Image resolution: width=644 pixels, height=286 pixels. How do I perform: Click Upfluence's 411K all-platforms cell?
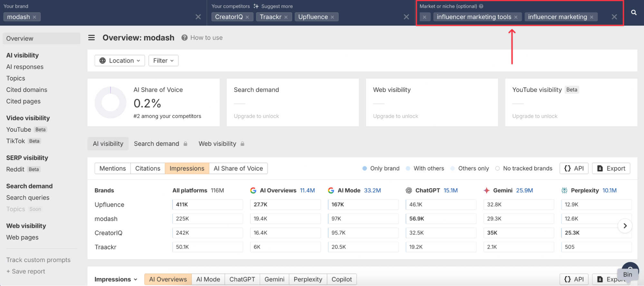[207, 205]
